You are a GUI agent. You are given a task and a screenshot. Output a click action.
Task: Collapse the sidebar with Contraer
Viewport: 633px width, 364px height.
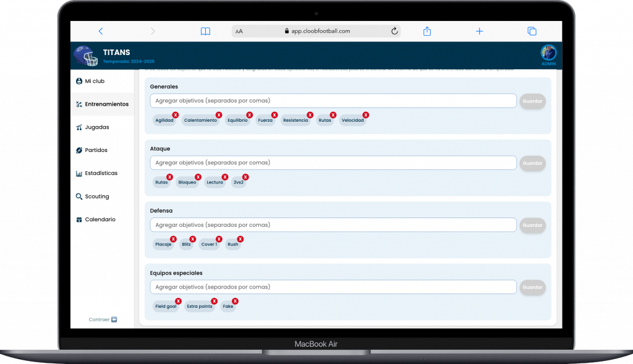pyautogui.click(x=103, y=320)
